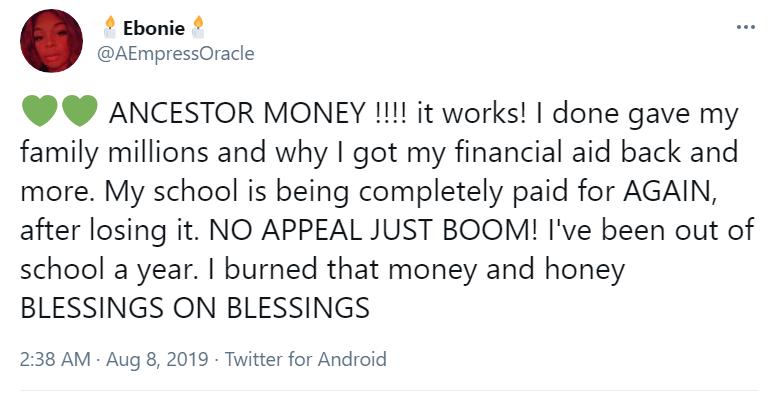Open the Ebonie display name link

coord(154,28)
